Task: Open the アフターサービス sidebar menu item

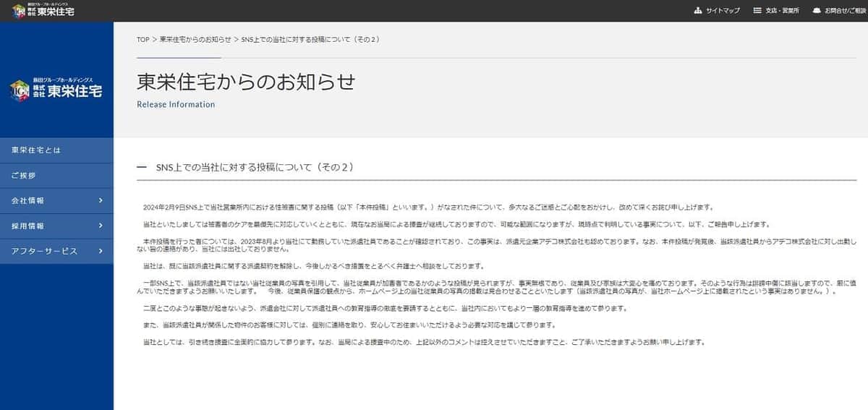Action: click(x=44, y=252)
